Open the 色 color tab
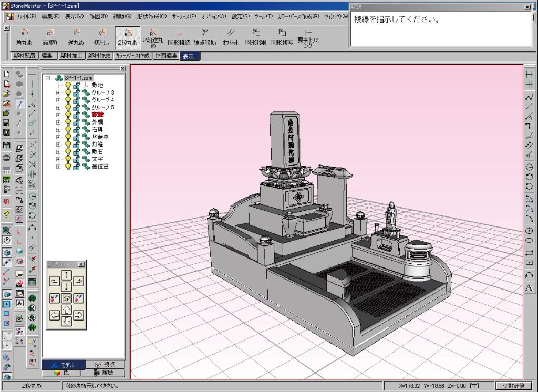 tap(62, 373)
